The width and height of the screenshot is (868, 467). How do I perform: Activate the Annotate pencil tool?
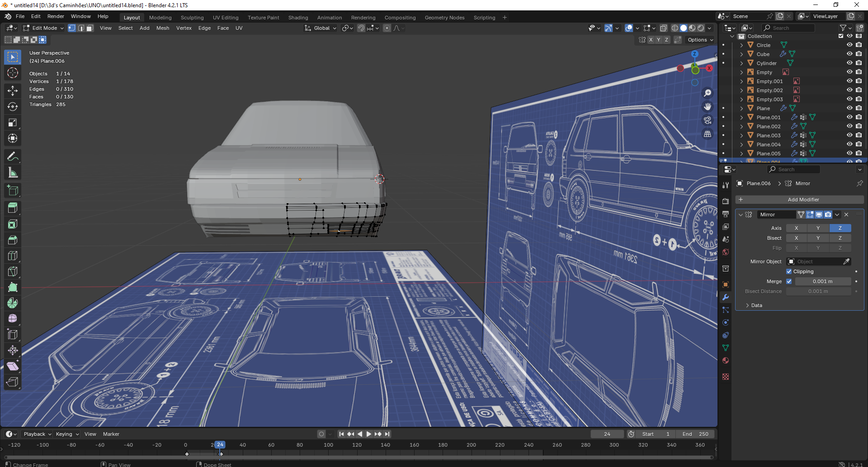13,157
